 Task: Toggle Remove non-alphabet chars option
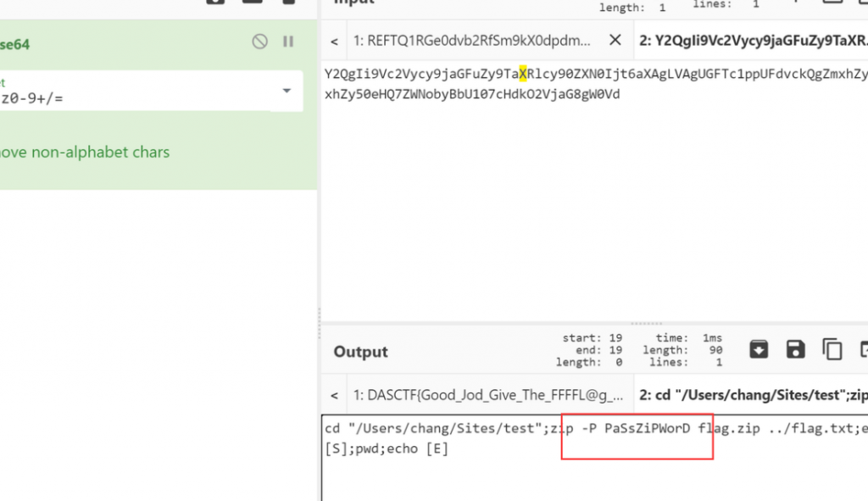[85, 153]
